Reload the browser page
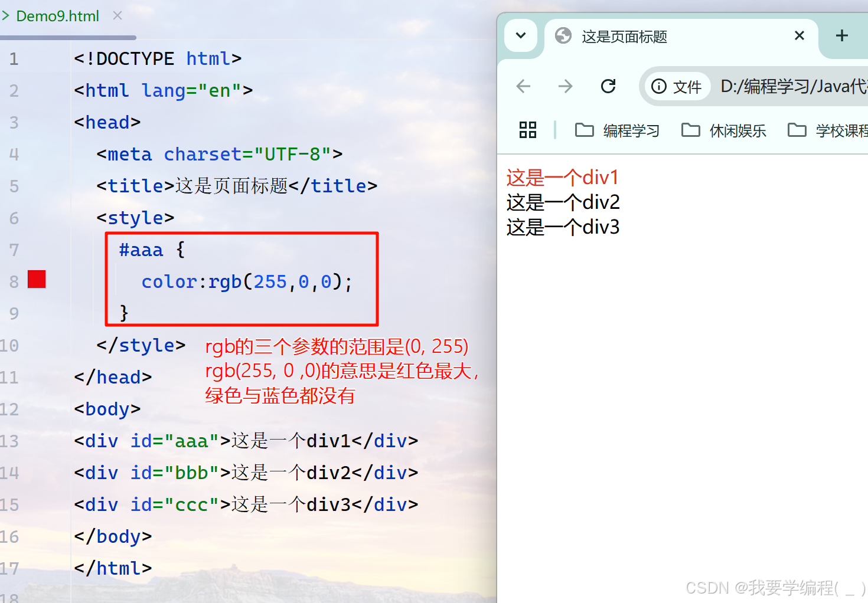This screenshot has width=868, height=603. click(608, 87)
